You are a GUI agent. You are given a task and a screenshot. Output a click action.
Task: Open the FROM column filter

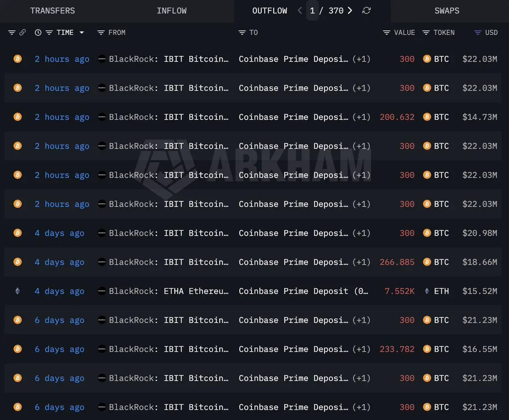pyautogui.click(x=101, y=33)
